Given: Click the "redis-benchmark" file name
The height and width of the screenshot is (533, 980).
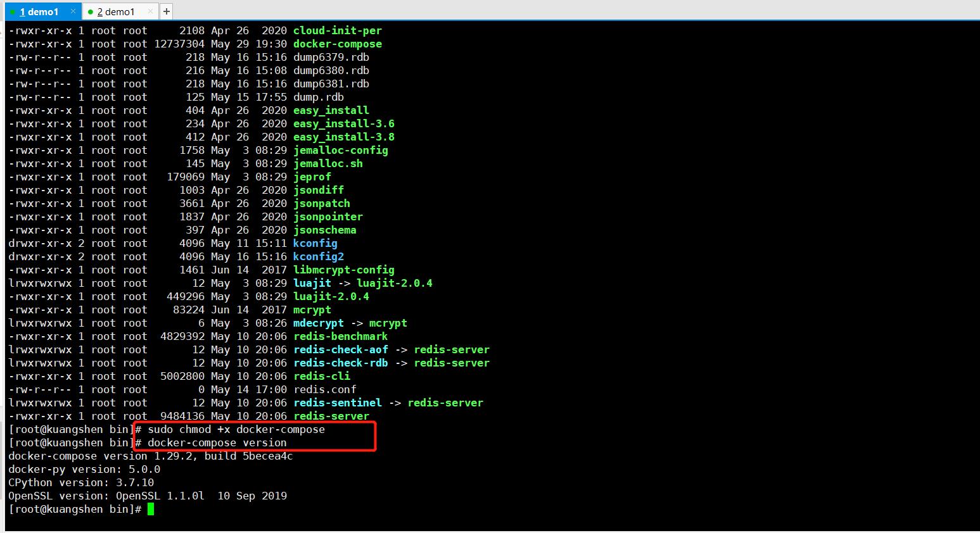Looking at the screenshot, I should tap(341, 336).
